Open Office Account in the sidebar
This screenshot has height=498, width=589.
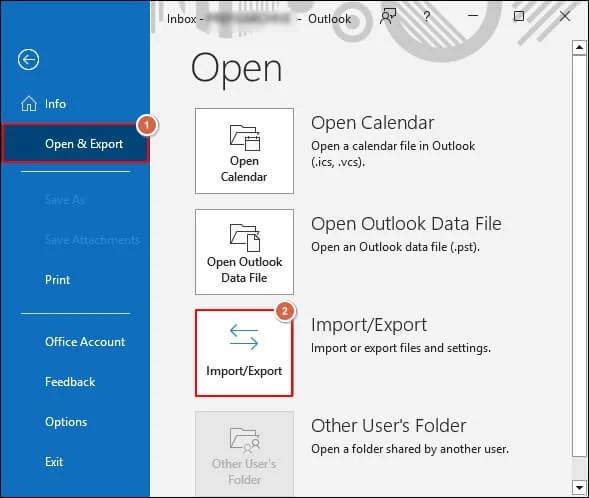click(x=85, y=342)
